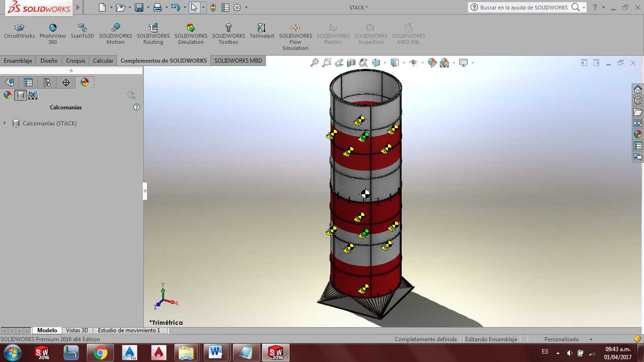
Task: Switch to the Diseño ribbon tab
Action: click(x=49, y=61)
